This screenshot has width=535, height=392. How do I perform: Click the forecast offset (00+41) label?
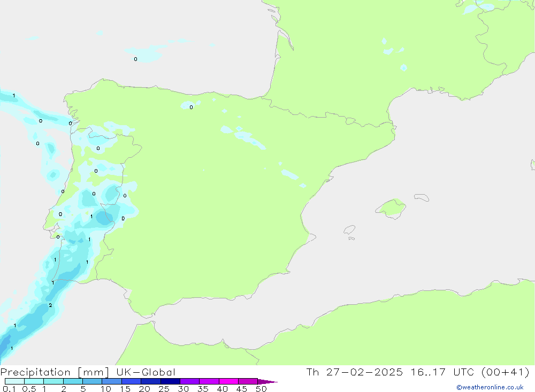point(506,372)
